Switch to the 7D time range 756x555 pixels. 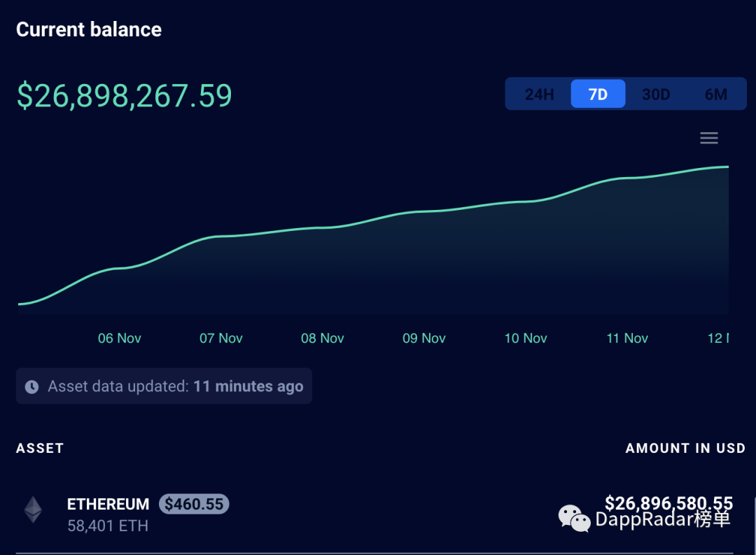[598, 94]
